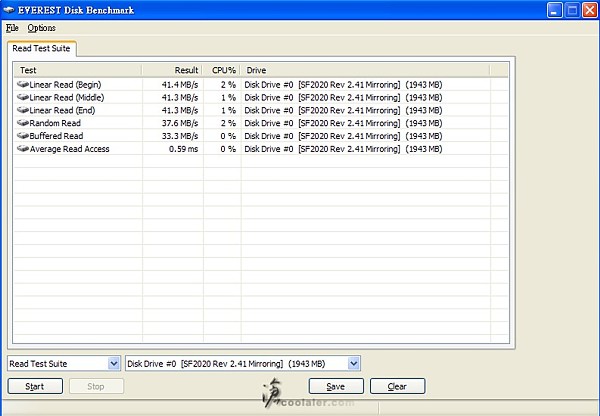Select the Linear Read (End) row label
Screen dimensions: 600x416
click(62, 110)
